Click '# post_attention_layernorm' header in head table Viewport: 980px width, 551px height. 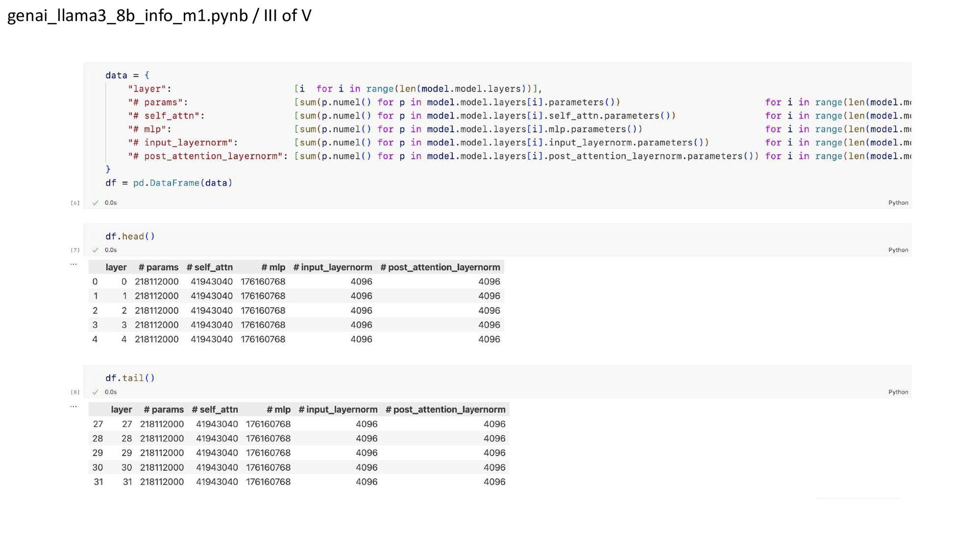tap(440, 267)
